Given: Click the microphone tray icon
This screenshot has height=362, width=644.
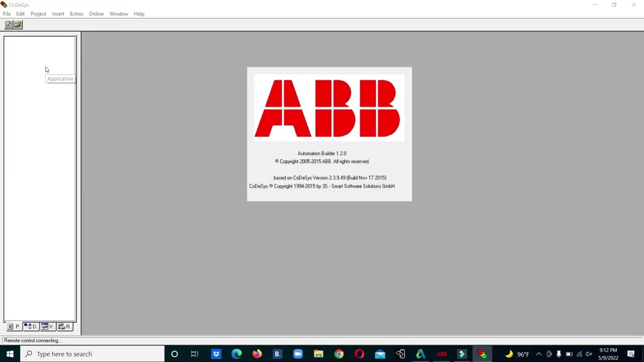Looking at the screenshot, I should [x=558, y=354].
